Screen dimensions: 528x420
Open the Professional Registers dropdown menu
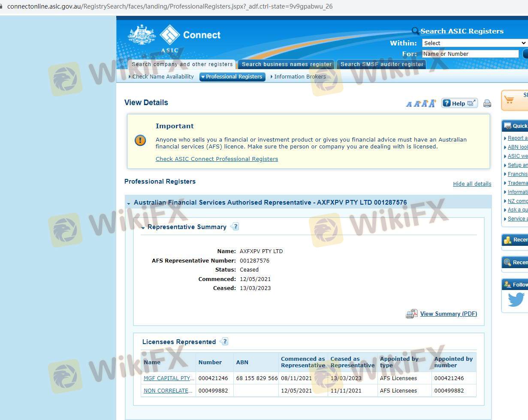pos(232,77)
